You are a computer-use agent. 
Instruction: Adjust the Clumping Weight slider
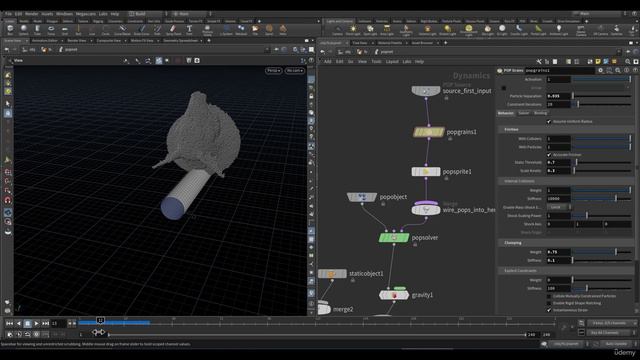tap(602, 252)
